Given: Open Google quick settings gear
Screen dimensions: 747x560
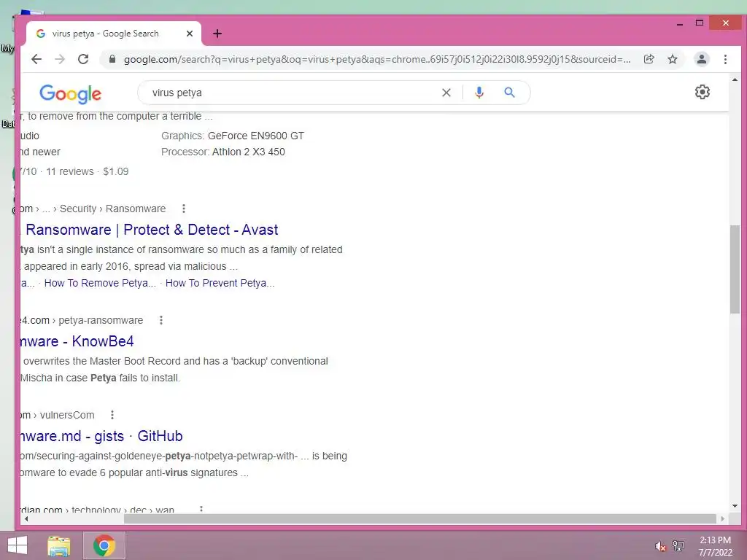Looking at the screenshot, I should coord(703,92).
